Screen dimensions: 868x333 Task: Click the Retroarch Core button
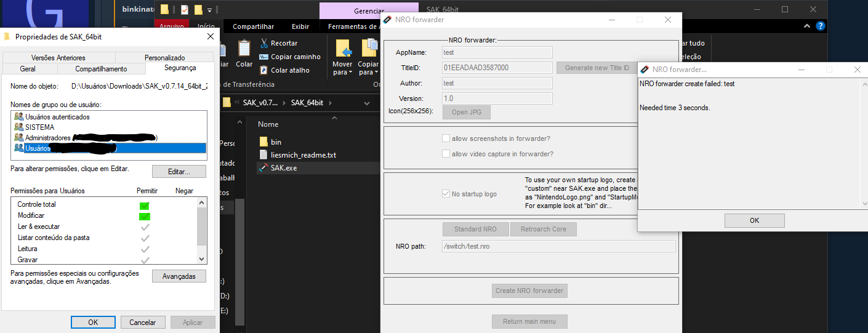coord(544,229)
